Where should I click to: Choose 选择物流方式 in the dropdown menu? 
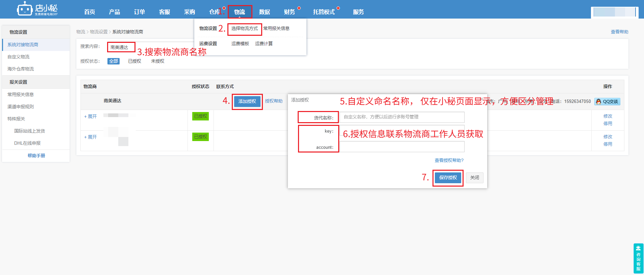coord(245,29)
